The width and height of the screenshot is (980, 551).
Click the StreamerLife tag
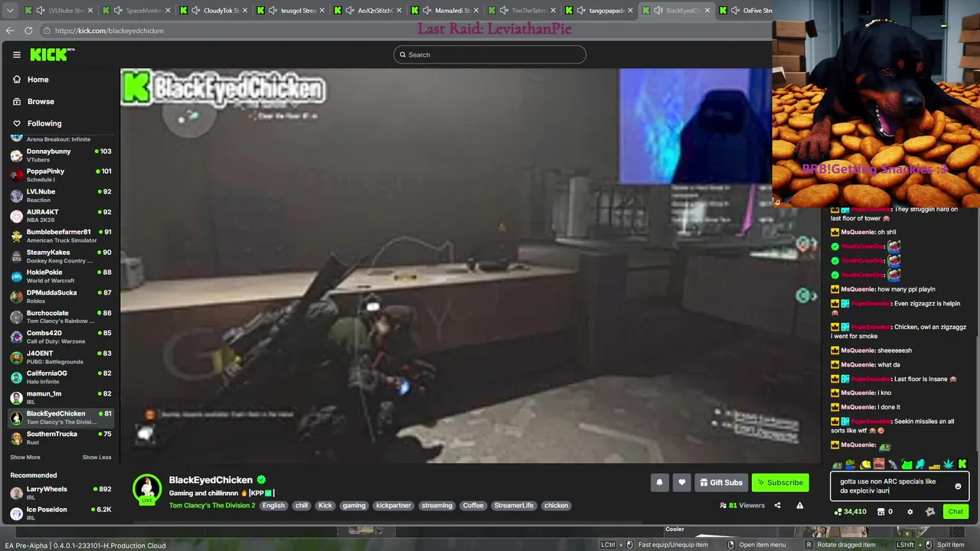pyautogui.click(x=514, y=506)
